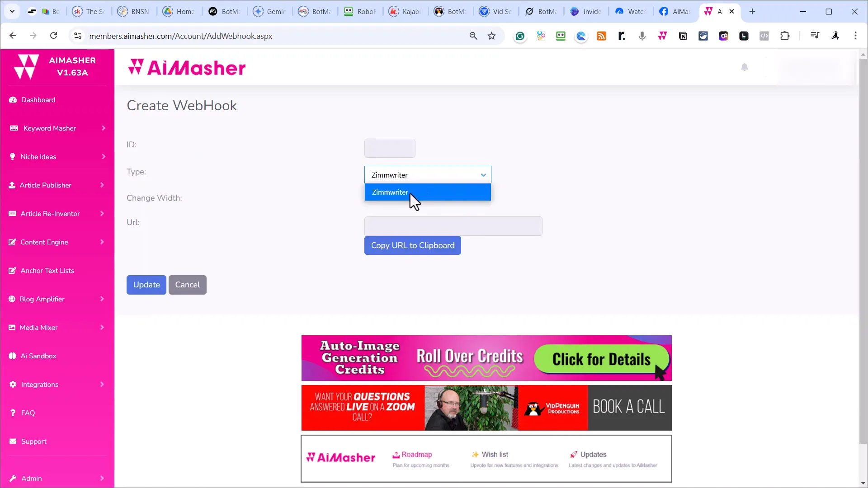Click the Grammarly extension icon
Viewport: 868px width, 488px height.
click(520, 36)
